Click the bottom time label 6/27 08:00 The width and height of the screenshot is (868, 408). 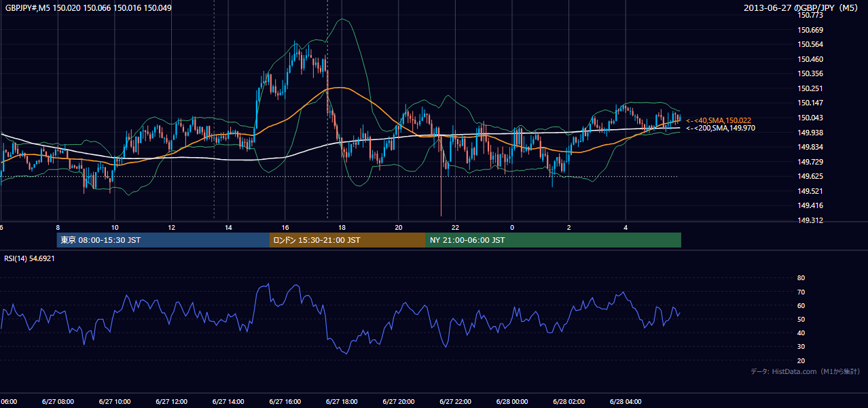(x=58, y=402)
